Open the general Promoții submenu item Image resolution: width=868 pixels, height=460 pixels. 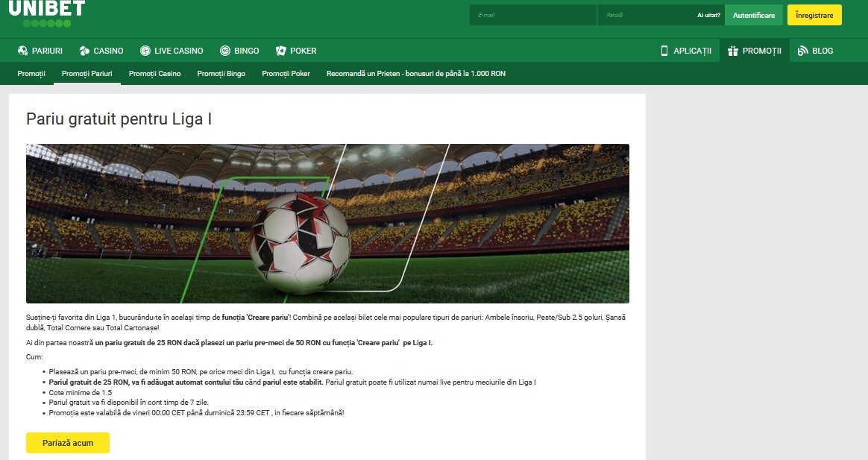pos(31,74)
